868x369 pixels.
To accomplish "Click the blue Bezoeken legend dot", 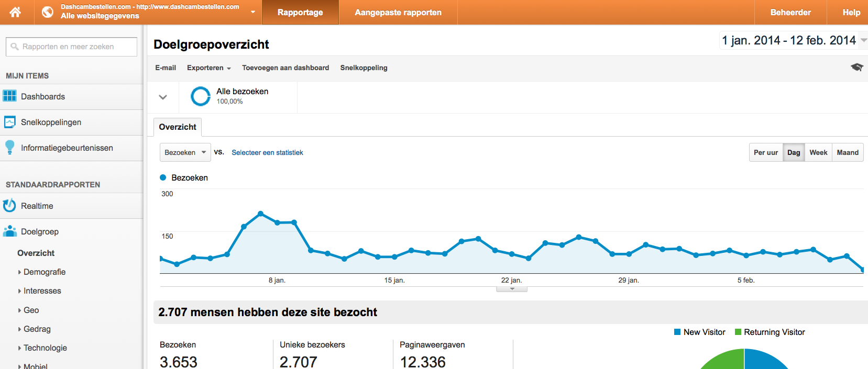I will [x=163, y=177].
